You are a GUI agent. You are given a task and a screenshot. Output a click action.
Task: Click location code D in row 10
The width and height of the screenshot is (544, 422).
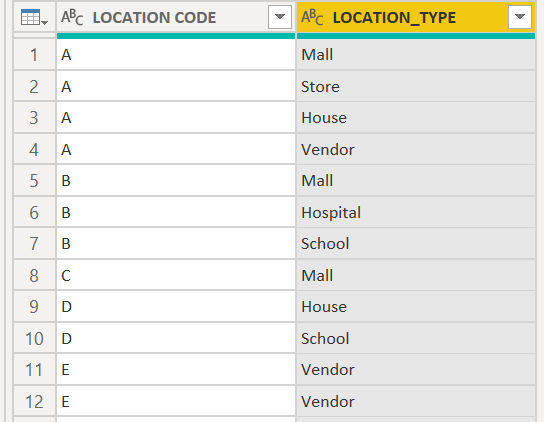[176, 339]
